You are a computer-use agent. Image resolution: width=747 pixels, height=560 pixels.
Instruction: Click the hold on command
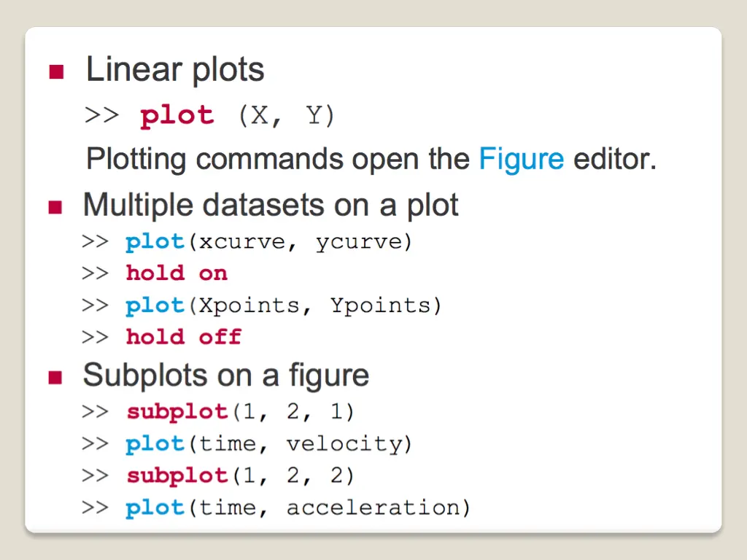pyautogui.click(x=177, y=273)
